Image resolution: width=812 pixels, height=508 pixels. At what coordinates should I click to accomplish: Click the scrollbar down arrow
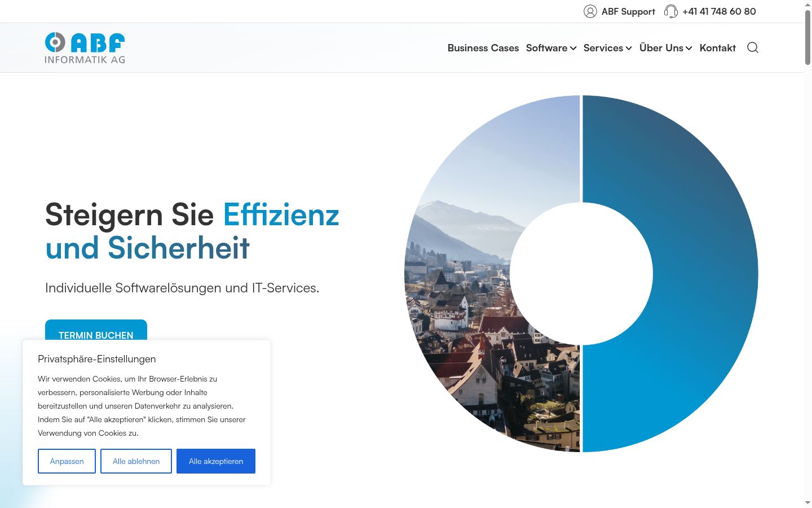tap(807, 503)
